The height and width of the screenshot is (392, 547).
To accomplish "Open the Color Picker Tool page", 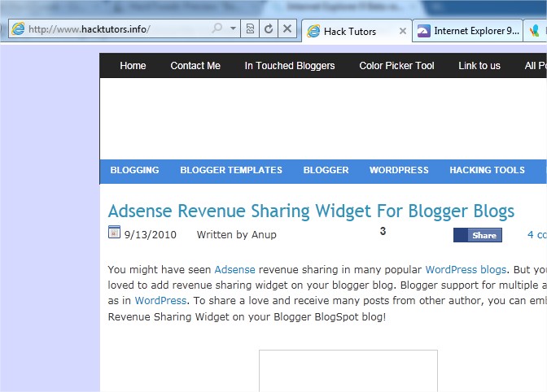I will click(396, 66).
